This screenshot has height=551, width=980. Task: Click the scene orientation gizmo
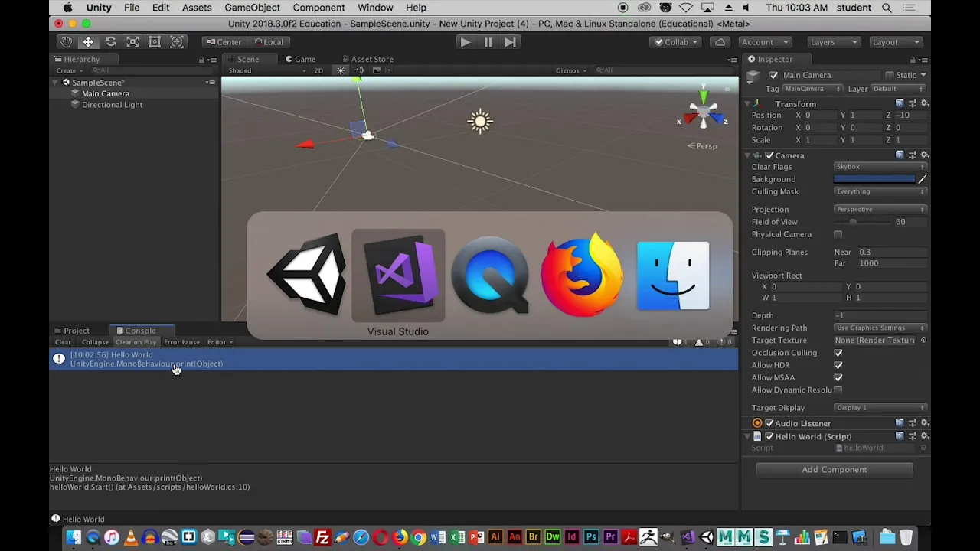point(703,113)
